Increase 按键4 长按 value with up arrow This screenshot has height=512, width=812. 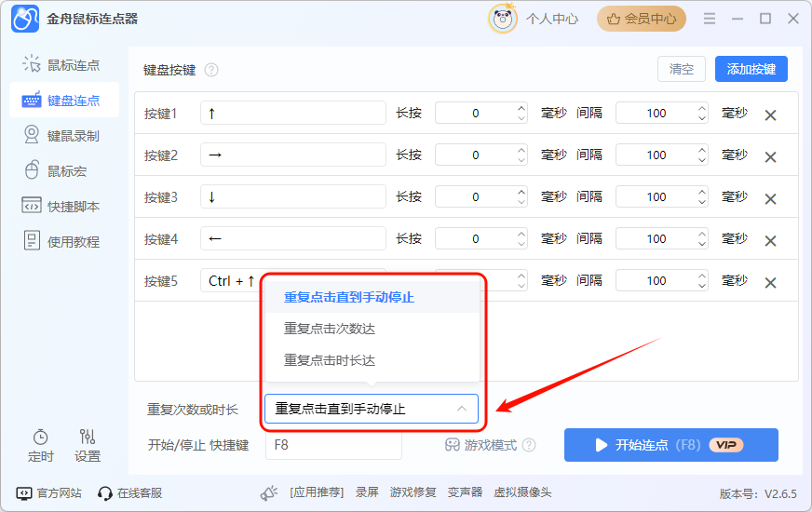tap(521, 234)
